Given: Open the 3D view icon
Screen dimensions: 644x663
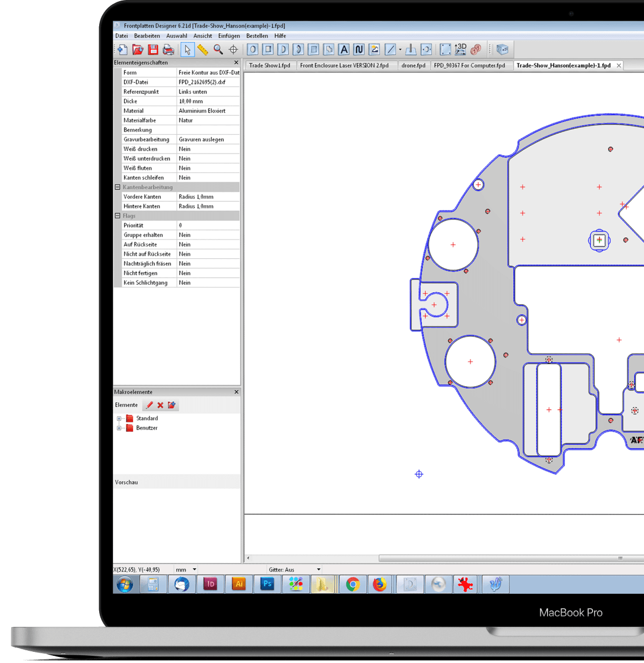Looking at the screenshot, I should 460,49.
